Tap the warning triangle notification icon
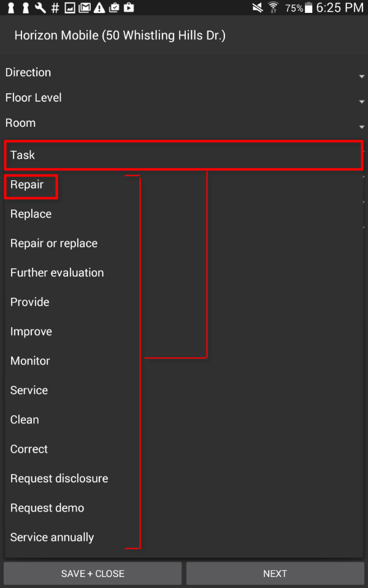Image resolution: width=368 pixels, height=588 pixels. click(99, 8)
